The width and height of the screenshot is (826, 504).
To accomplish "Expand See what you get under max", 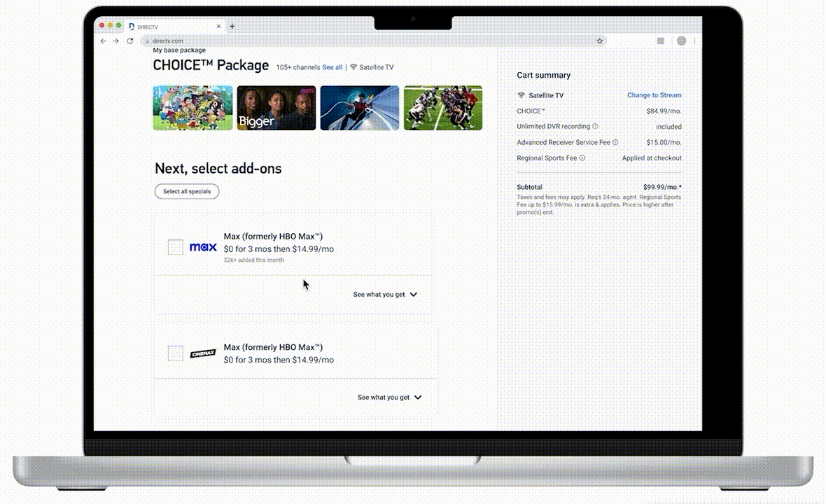I will pyautogui.click(x=385, y=295).
